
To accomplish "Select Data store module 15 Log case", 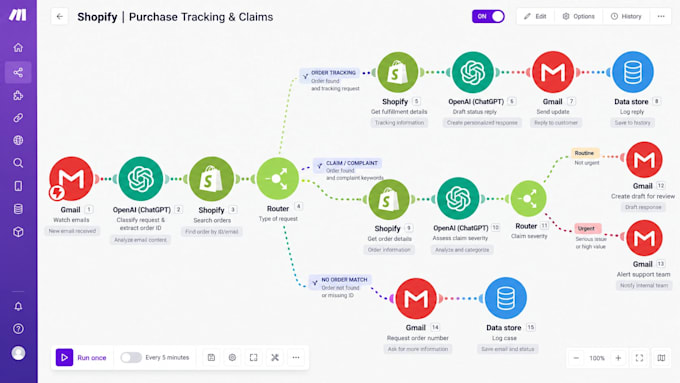I will coord(506,298).
